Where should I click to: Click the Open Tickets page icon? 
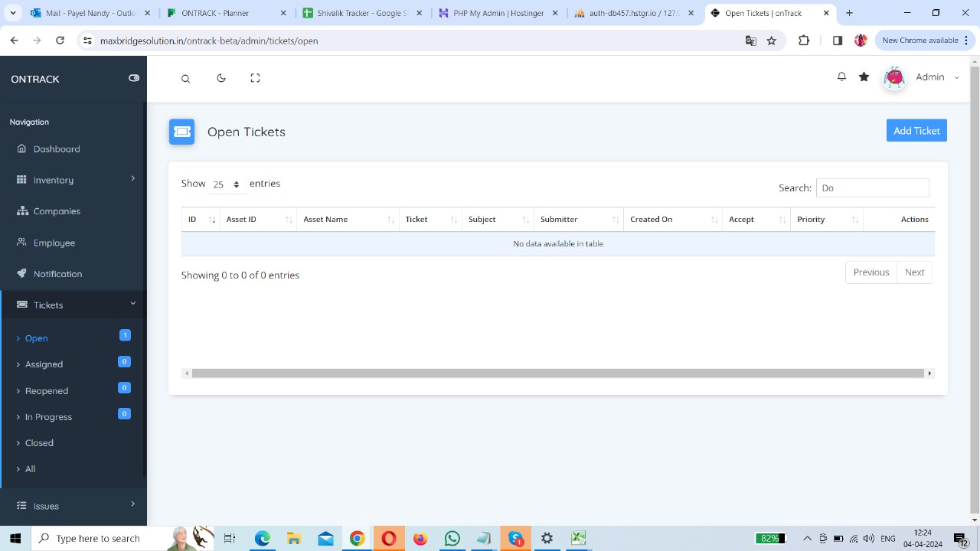(x=181, y=132)
